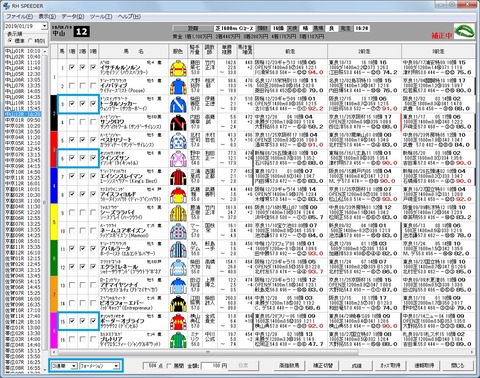Click the button left of 補正切替
480x378 pixels.
288,365
